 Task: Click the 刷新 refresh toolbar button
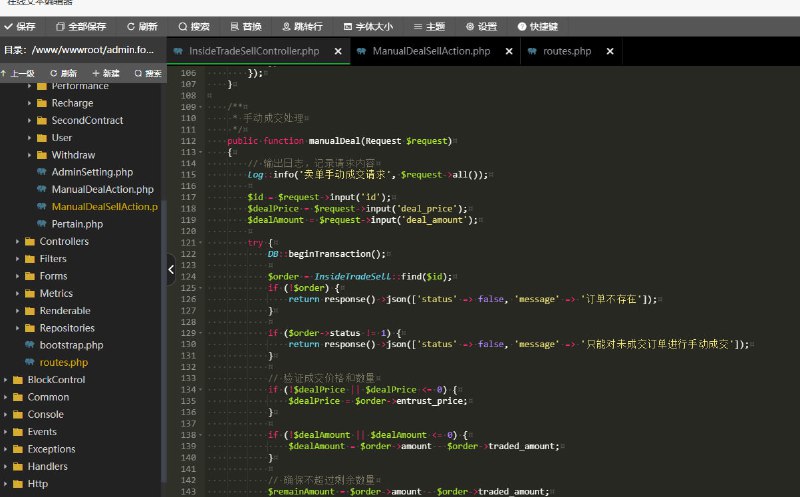tap(142, 27)
